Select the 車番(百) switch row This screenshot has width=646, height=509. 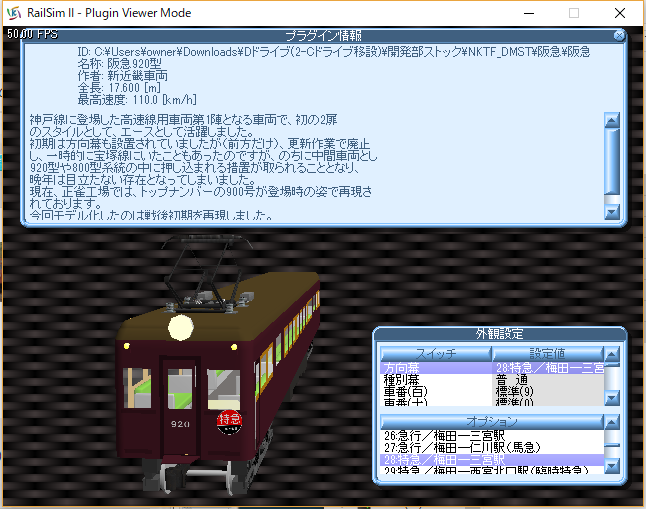pyautogui.click(x=436, y=391)
